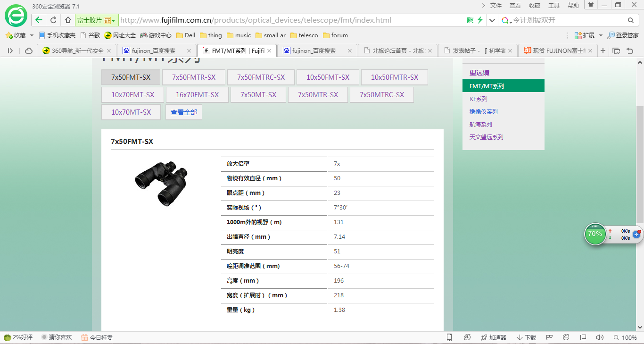Open 游戏中心 bookmark
Image resolution: width=644 pixels, height=344 pixels.
pos(156,35)
